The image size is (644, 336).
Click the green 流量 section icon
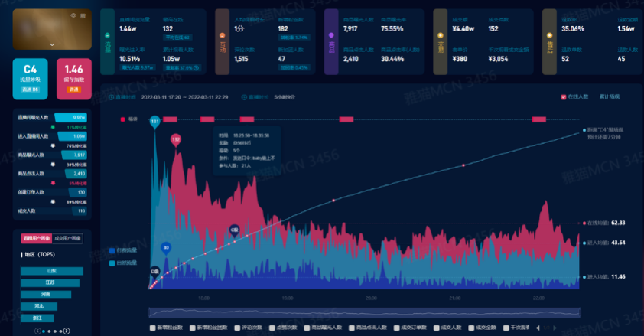(x=107, y=36)
